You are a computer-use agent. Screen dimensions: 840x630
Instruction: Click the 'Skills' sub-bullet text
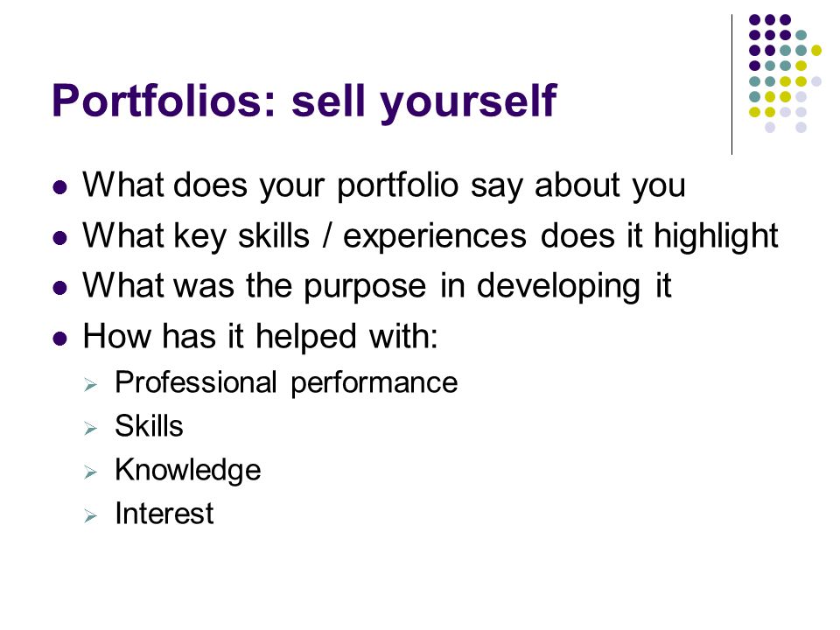click(149, 426)
